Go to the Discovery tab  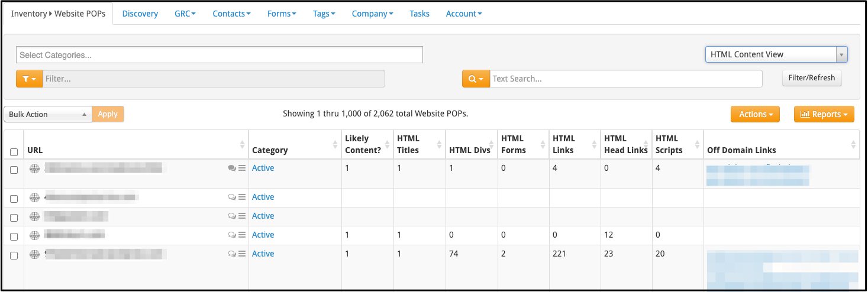[x=140, y=14]
